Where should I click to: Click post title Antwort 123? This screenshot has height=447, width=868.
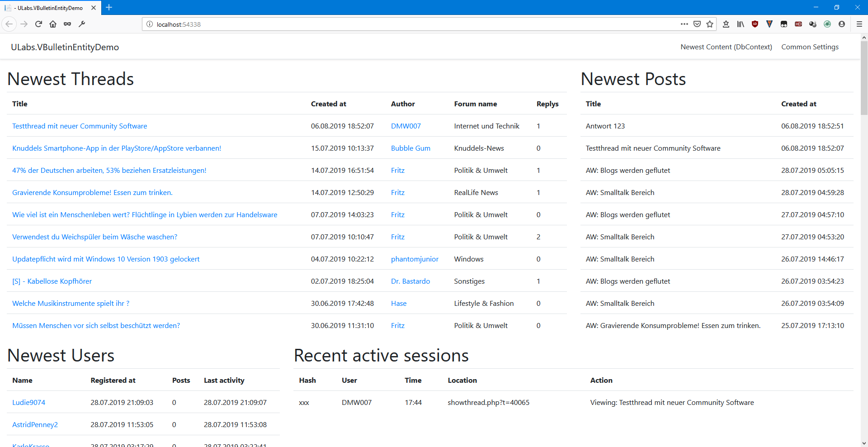(605, 126)
